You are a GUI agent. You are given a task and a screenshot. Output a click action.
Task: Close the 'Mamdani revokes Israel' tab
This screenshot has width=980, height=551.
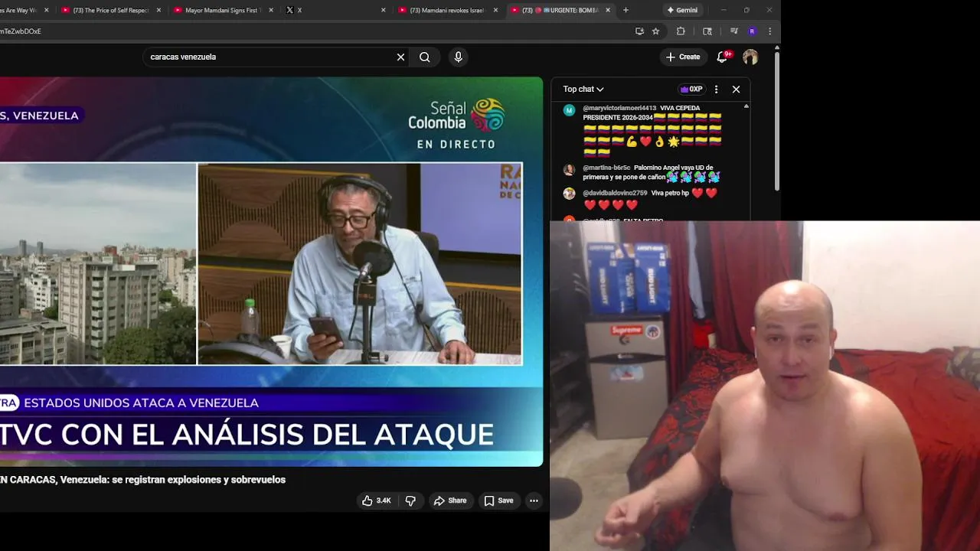495,10
